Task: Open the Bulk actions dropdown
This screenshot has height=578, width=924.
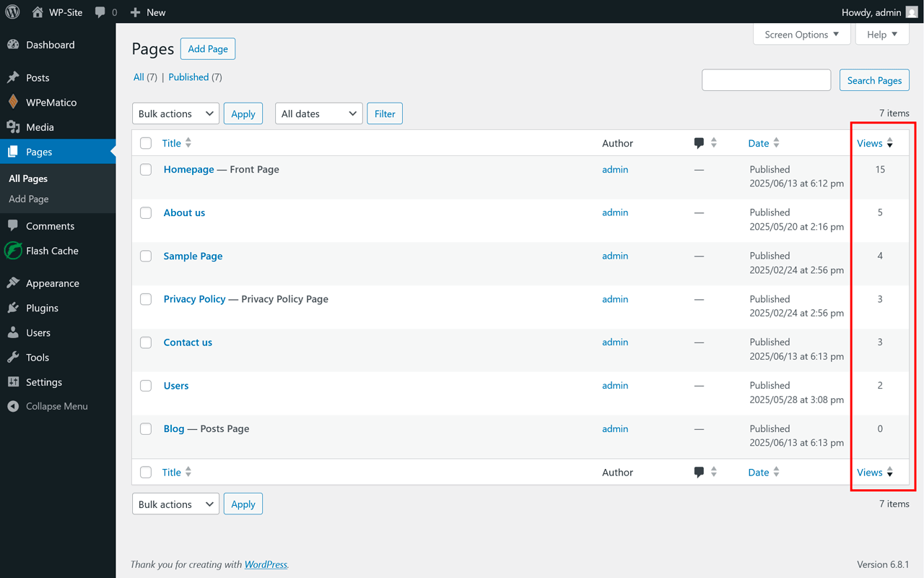Action: point(175,113)
